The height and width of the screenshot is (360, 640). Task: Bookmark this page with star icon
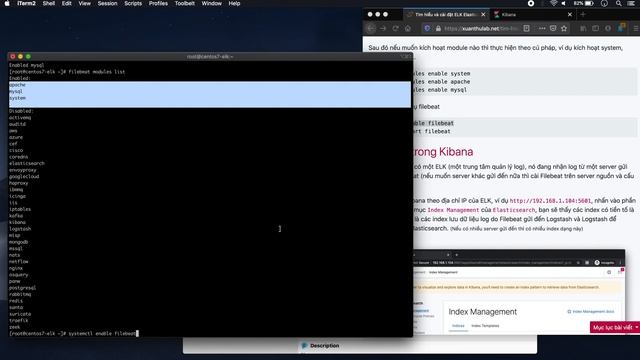(564, 28)
